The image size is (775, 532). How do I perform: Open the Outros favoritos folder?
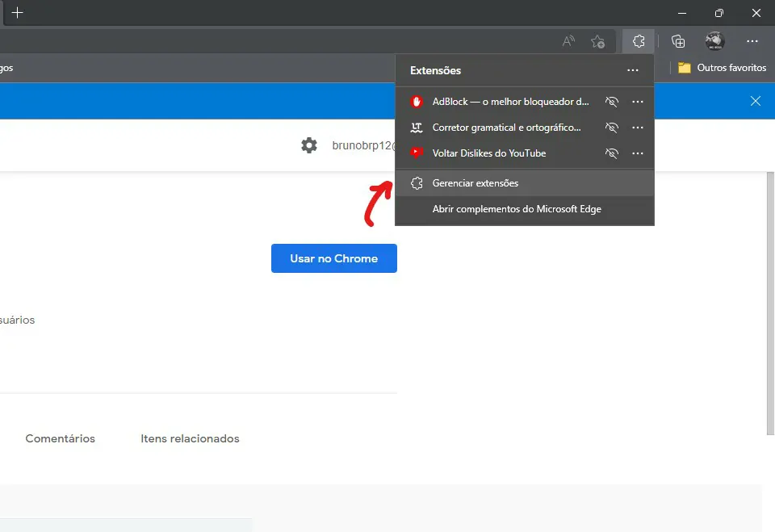722,68
